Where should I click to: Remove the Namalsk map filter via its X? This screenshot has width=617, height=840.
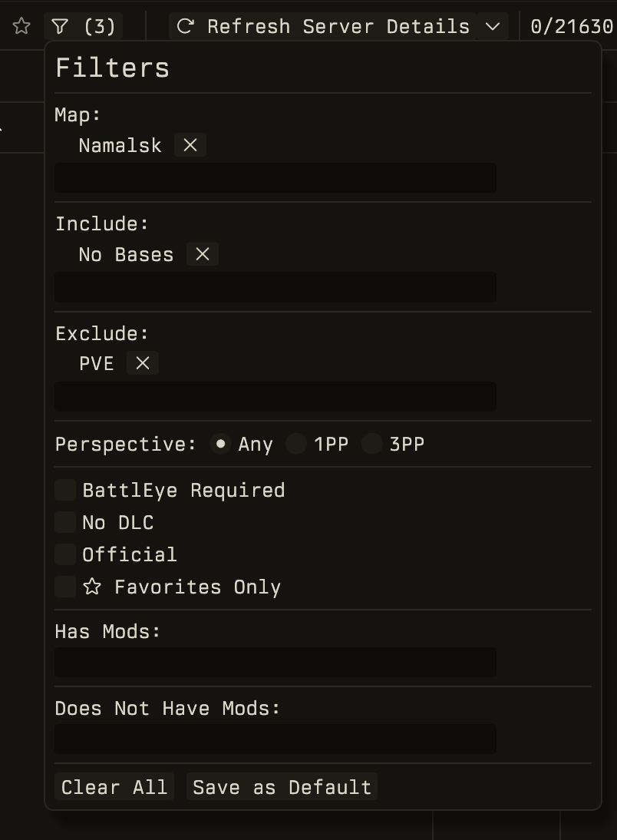click(190, 144)
